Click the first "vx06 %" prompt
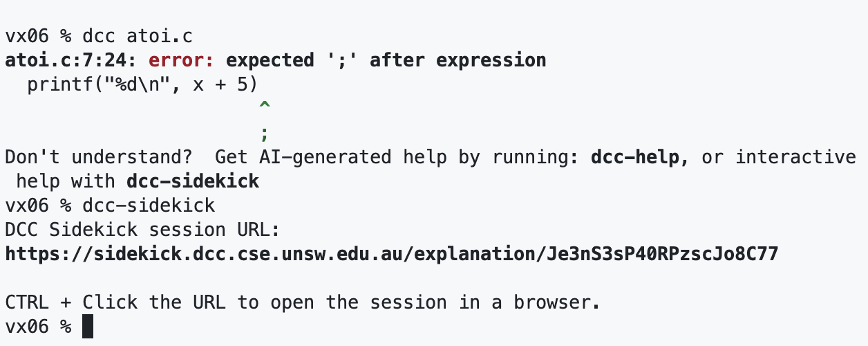This screenshot has height=346, width=868. click(x=38, y=36)
